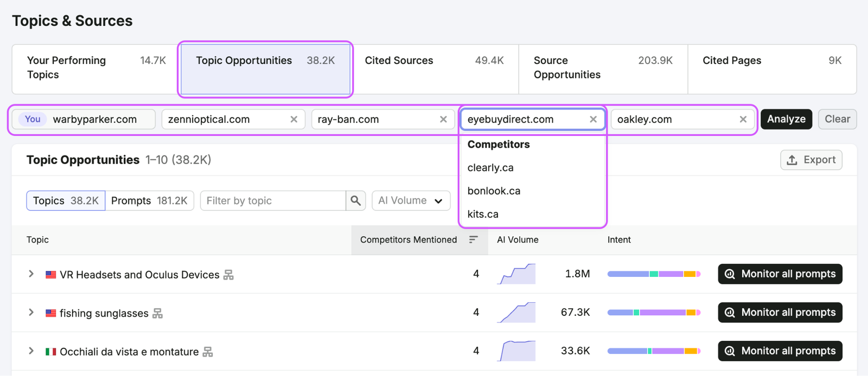Click the Clear button

pyautogui.click(x=837, y=119)
